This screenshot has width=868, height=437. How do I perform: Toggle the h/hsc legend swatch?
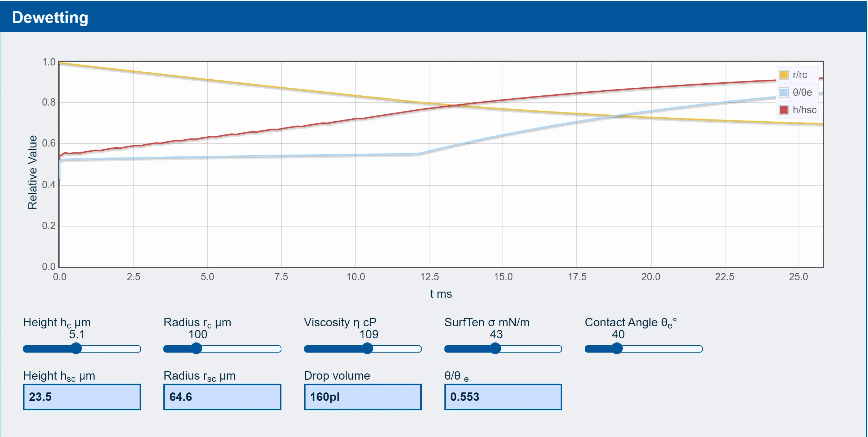(784, 110)
